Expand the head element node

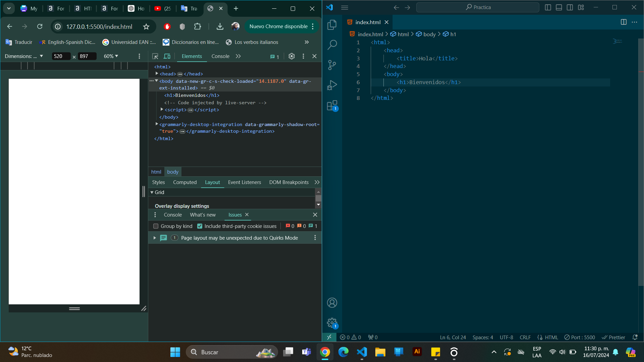click(157, 73)
